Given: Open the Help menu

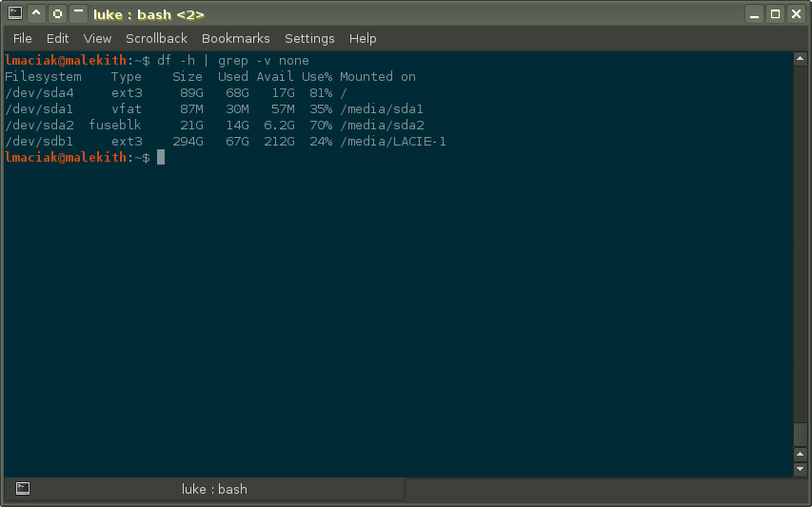Looking at the screenshot, I should [363, 38].
